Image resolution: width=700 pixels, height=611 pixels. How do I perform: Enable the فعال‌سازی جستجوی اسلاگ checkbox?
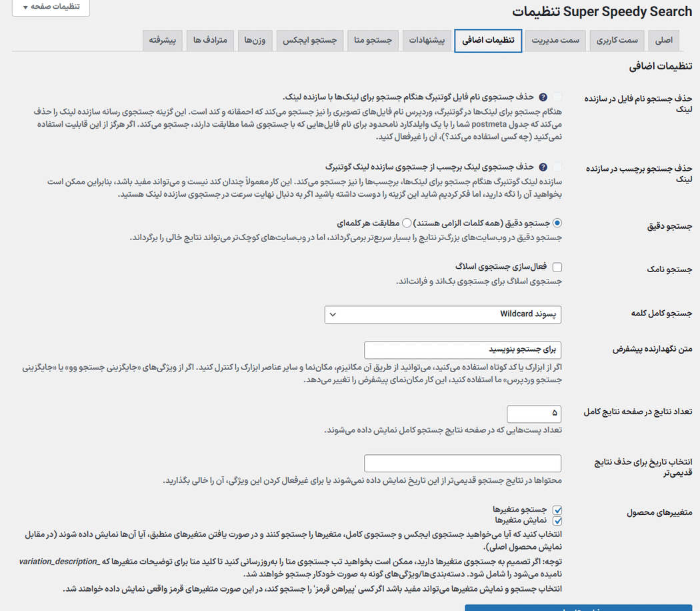click(x=557, y=267)
